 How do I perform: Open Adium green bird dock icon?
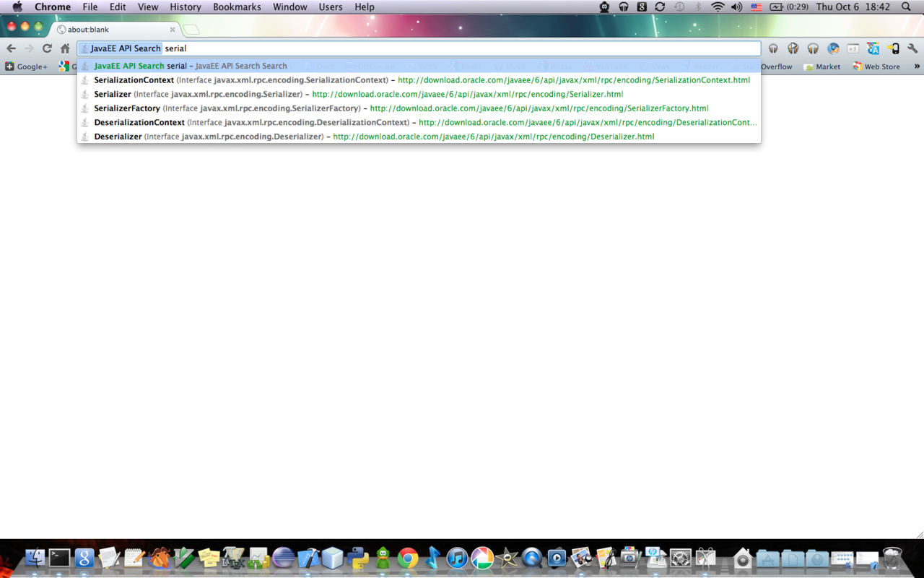click(x=383, y=558)
